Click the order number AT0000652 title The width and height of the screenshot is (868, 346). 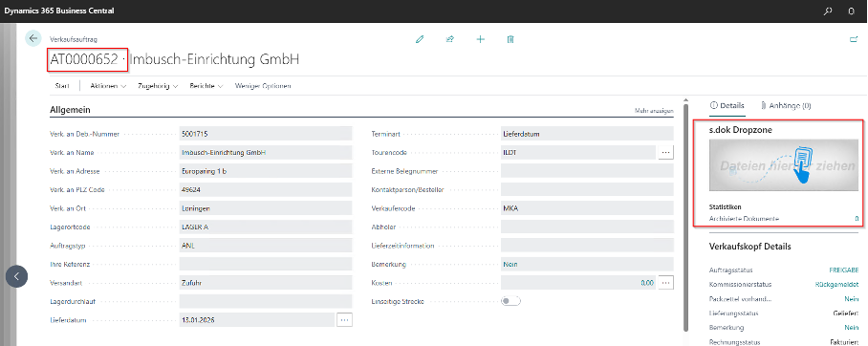[x=84, y=60]
